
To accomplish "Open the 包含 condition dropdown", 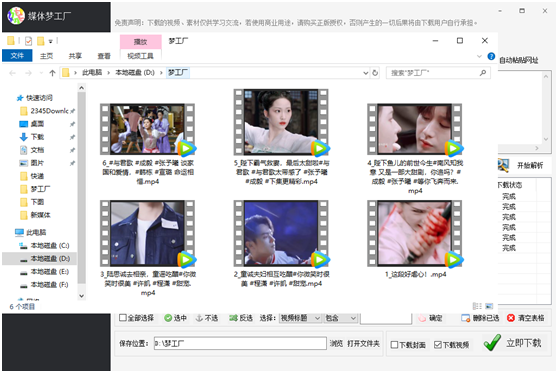I will [340, 318].
